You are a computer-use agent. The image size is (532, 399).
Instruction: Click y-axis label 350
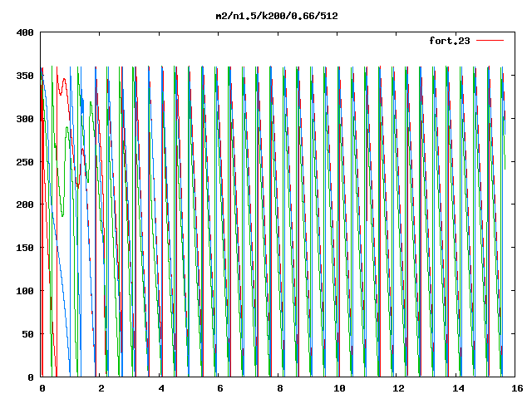[25, 76]
